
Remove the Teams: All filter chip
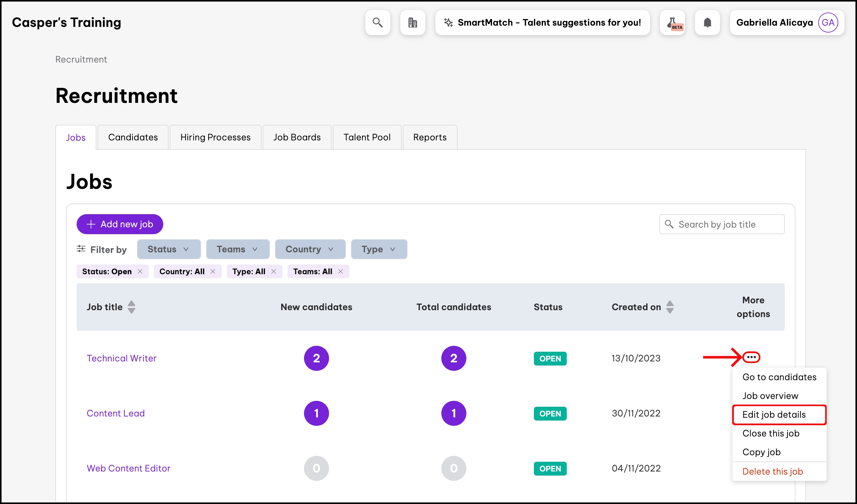tap(340, 271)
